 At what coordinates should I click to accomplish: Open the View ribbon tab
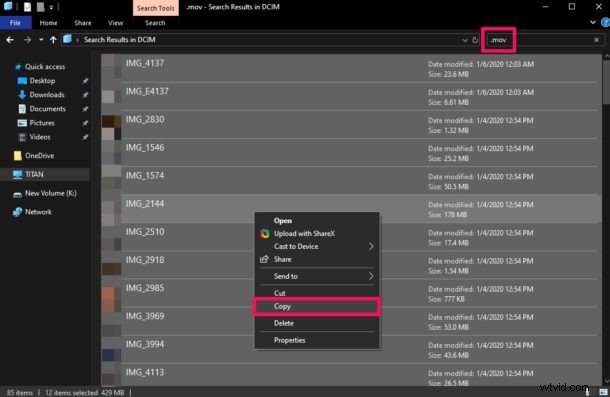[116, 23]
